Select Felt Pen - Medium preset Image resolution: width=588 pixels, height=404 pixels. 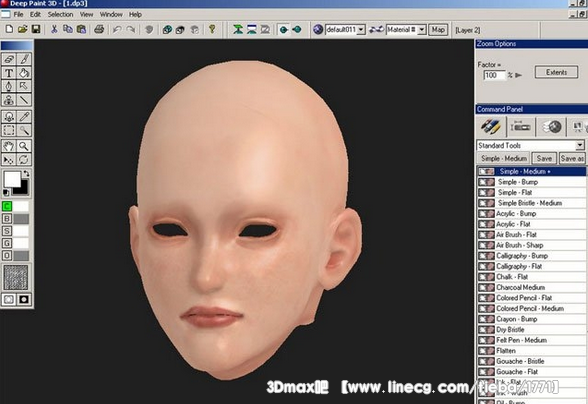point(531,340)
